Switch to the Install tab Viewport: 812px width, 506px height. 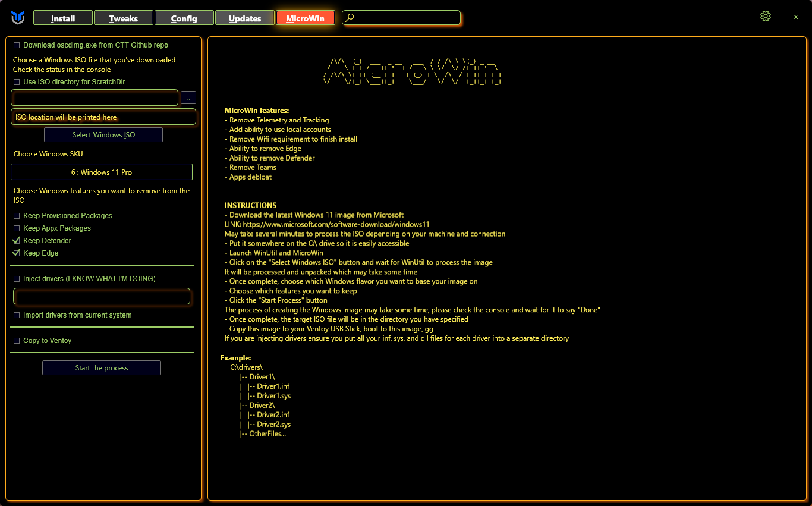pos(63,18)
